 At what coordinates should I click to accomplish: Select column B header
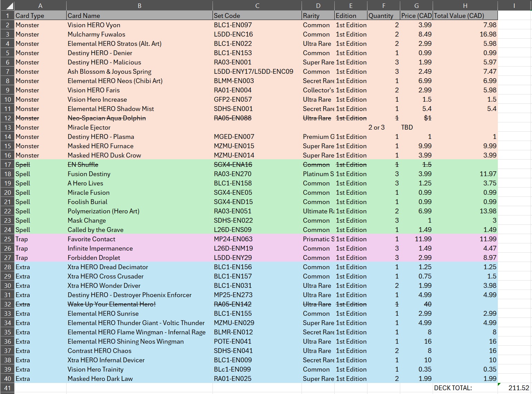139,6
